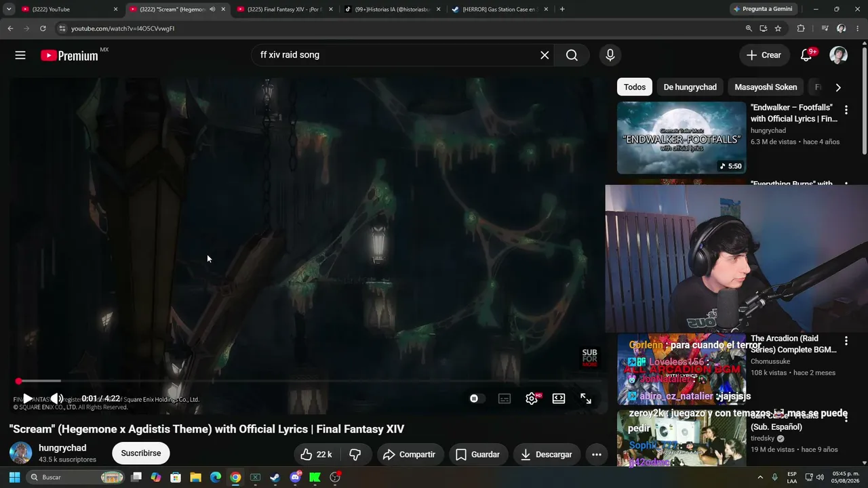This screenshot has width=868, height=488.
Task: Open the taskbar clock and calendar
Action: (x=845, y=477)
